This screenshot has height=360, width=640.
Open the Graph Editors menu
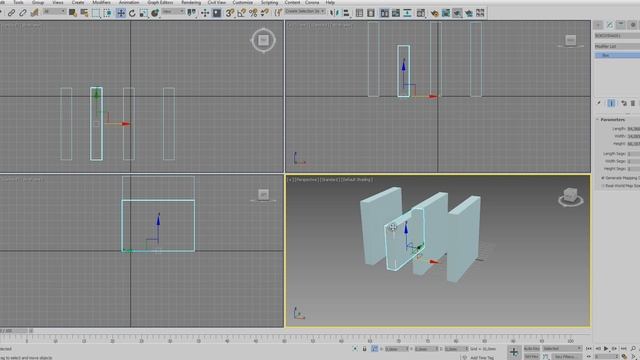tap(160, 2)
